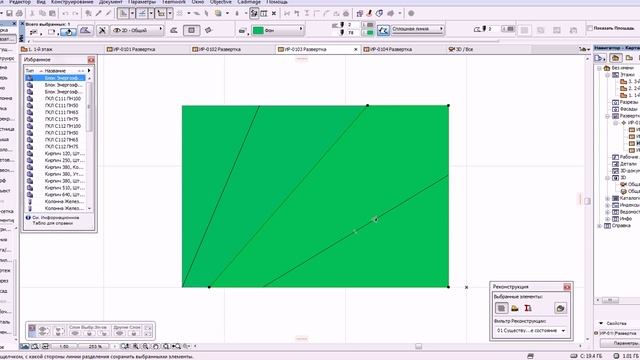
Task: Click the project map icon in Navigator
Action: [616, 58]
